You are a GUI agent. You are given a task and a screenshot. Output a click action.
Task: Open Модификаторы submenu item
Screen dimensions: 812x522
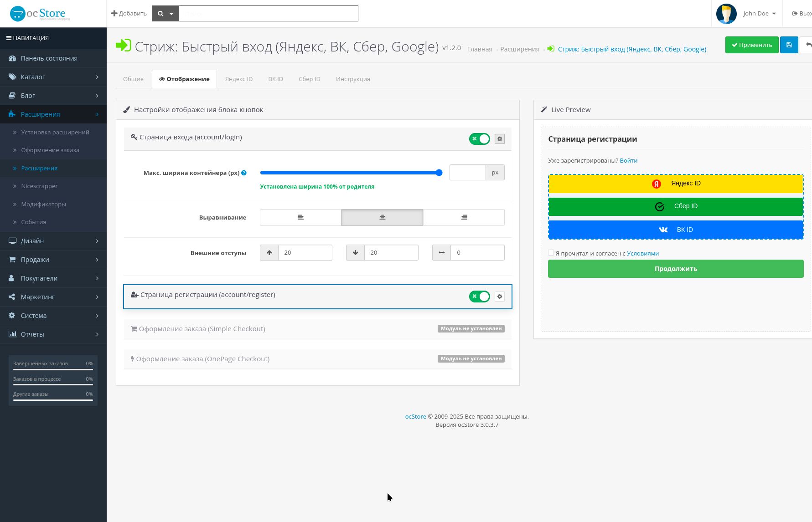click(x=53, y=204)
